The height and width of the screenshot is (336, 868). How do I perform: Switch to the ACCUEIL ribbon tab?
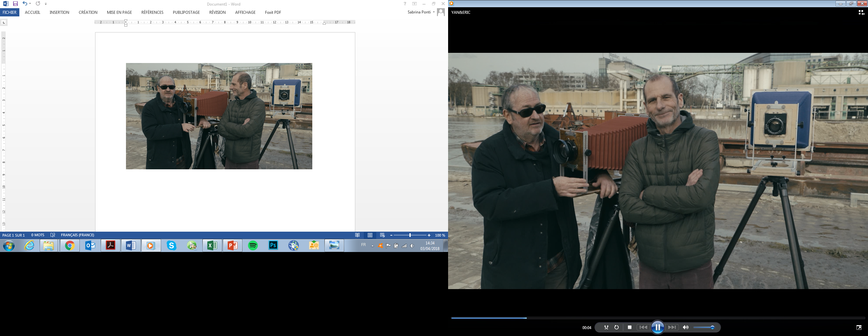click(x=32, y=12)
